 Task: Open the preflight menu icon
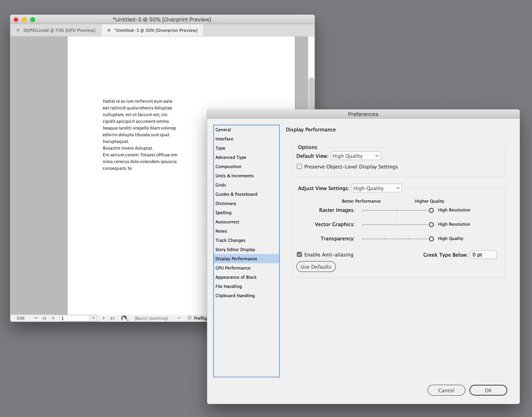125,318
